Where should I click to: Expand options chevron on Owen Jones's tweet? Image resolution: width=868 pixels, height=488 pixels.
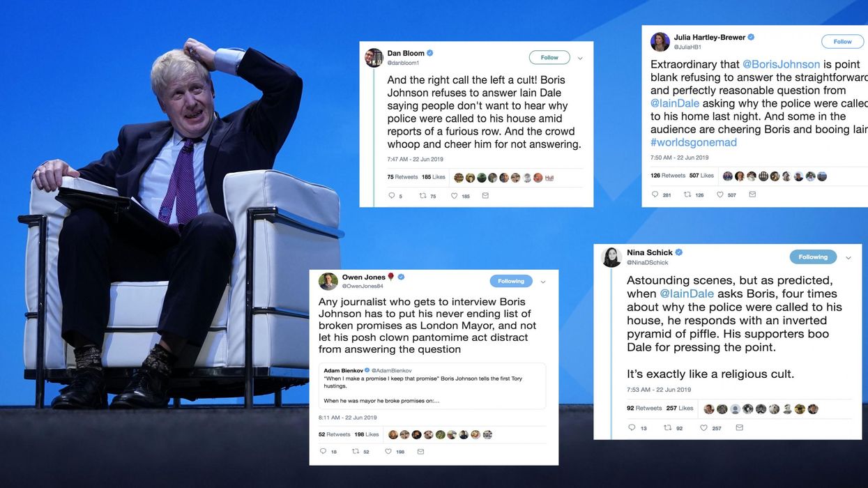(x=543, y=282)
